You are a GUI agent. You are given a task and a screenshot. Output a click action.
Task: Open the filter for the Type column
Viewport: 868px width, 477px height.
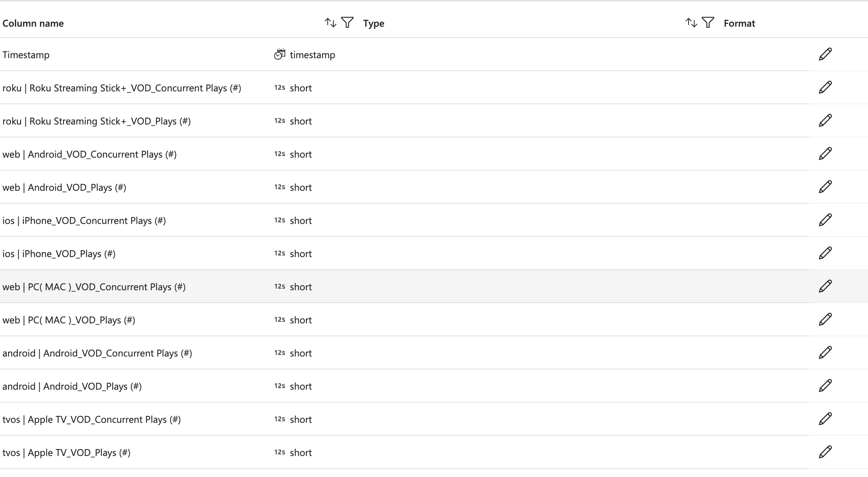click(x=708, y=23)
